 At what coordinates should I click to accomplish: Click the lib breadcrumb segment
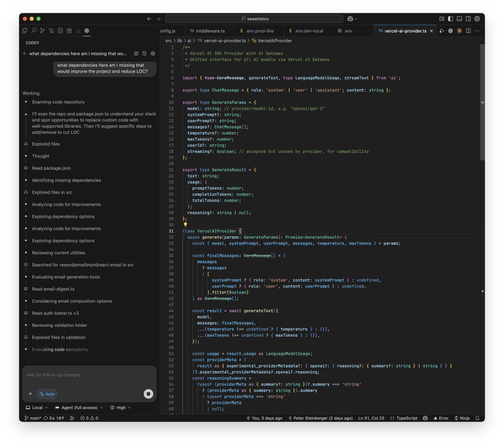coord(180,41)
